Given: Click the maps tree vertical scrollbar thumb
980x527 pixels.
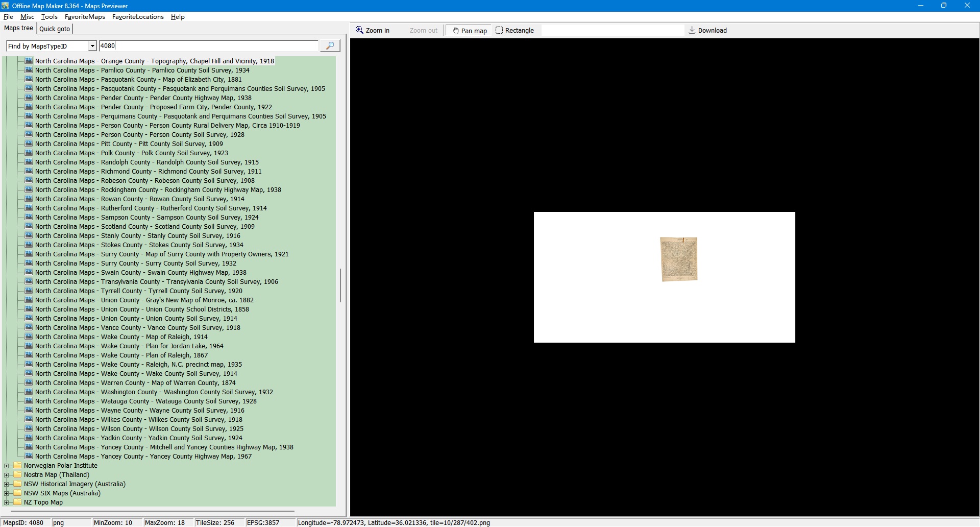Looking at the screenshot, I should (x=340, y=285).
